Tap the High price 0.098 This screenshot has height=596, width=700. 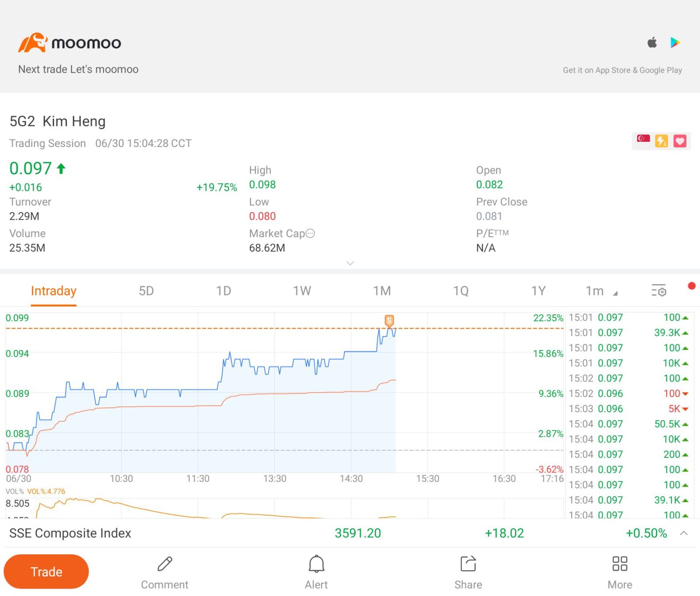(262, 185)
